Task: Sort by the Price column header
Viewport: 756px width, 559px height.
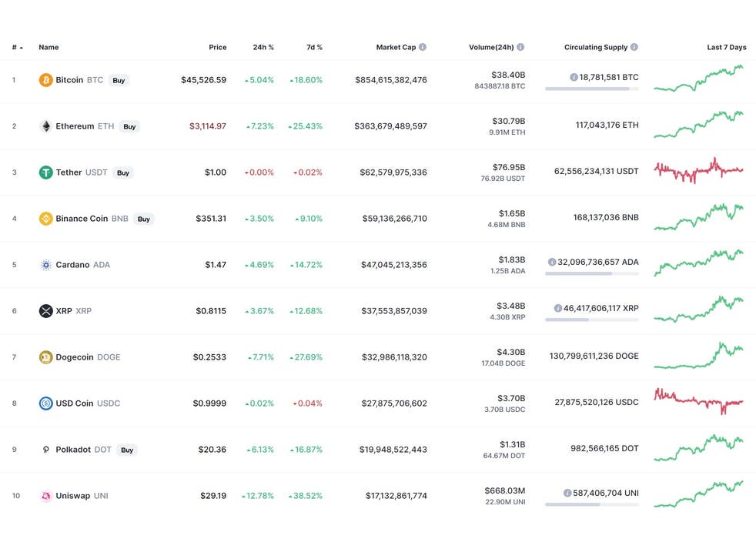Action: (x=217, y=47)
